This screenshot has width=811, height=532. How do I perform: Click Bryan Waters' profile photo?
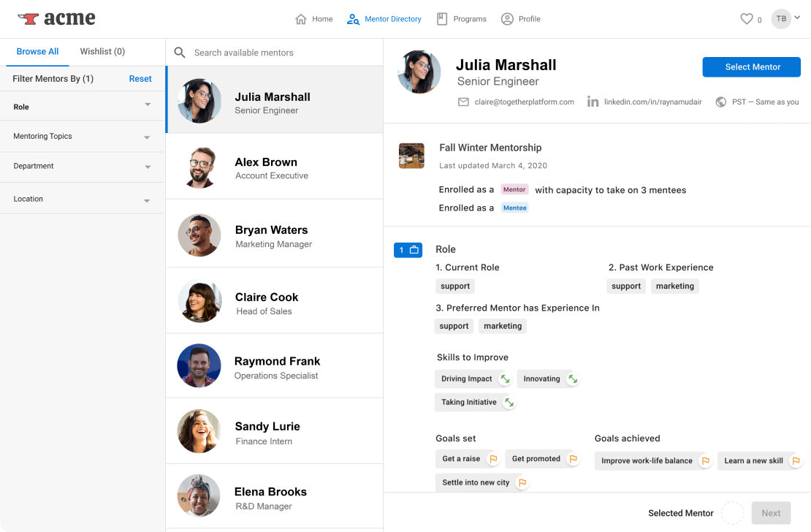tap(199, 235)
